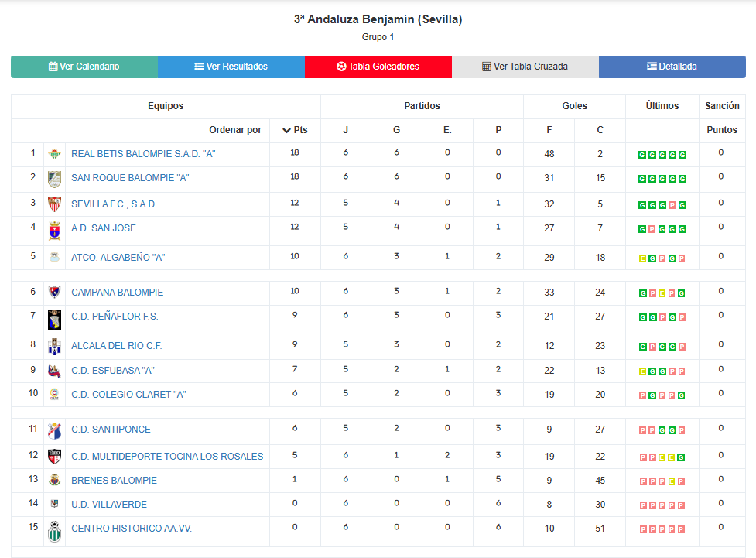Open A.D. SAN JOSE team link
This screenshot has width=756, height=558.
(104, 228)
